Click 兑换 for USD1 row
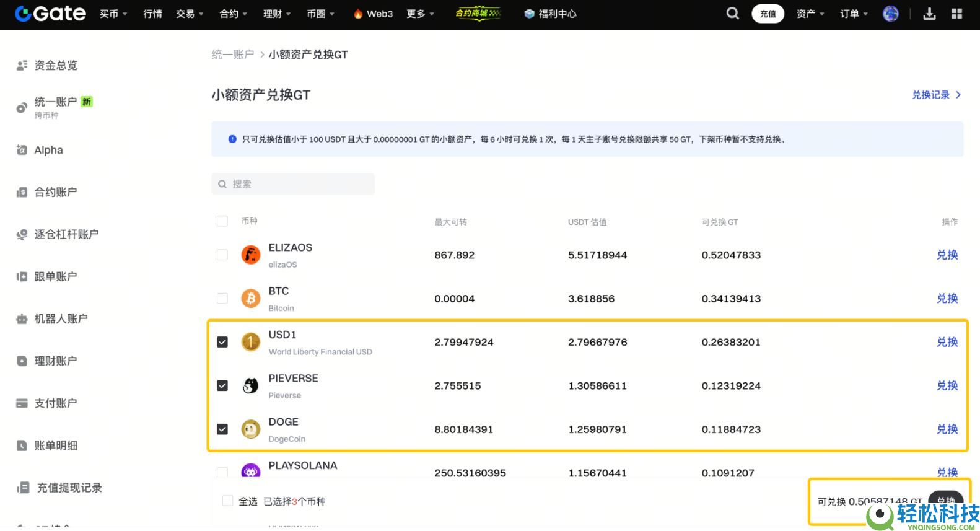 tap(947, 342)
